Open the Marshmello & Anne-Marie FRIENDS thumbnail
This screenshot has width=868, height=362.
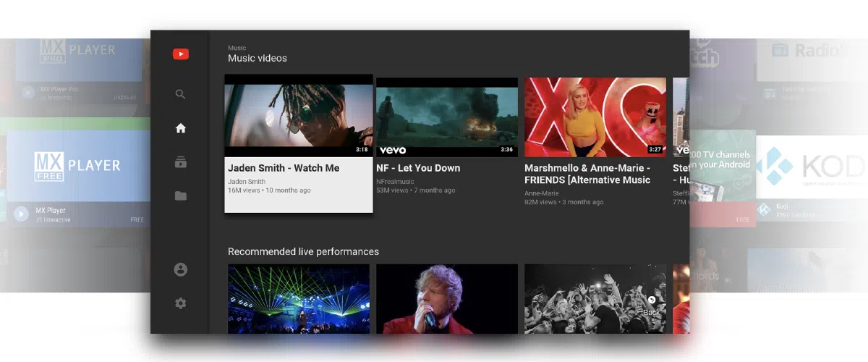595,117
